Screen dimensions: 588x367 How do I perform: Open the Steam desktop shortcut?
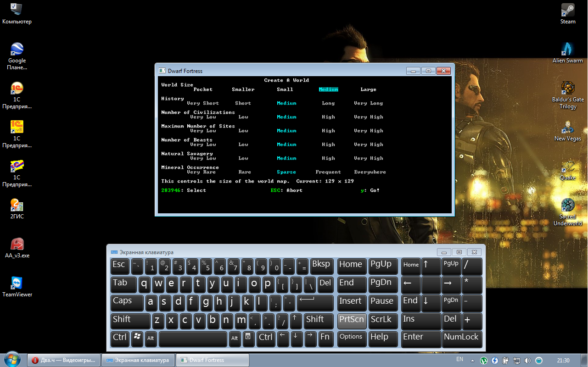click(x=568, y=14)
